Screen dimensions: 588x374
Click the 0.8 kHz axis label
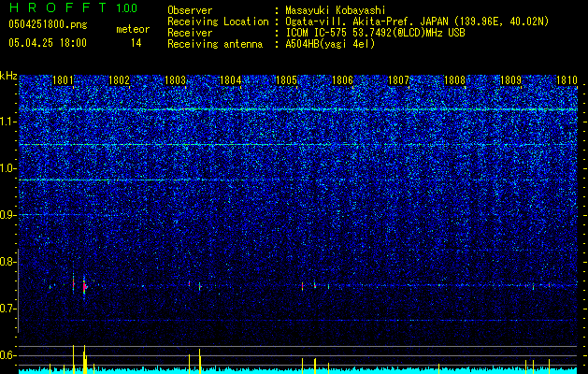tap(8, 262)
